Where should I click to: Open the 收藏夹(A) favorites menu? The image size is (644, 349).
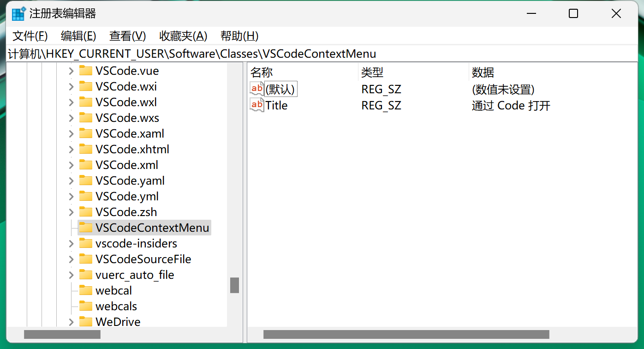(x=183, y=36)
